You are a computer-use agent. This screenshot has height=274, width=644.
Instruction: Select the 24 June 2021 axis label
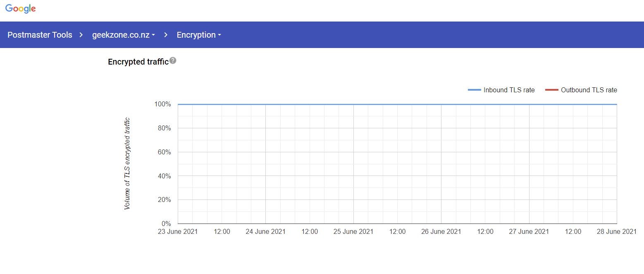click(265, 231)
